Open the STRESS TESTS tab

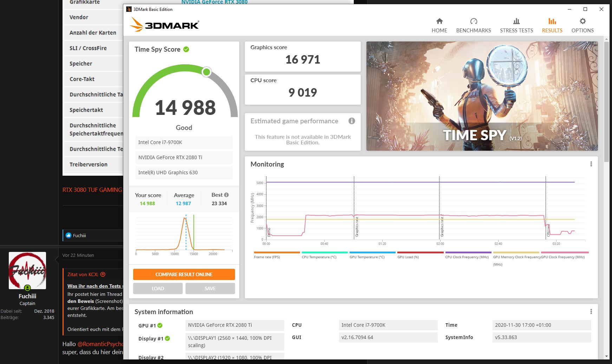[x=516, y=26]
